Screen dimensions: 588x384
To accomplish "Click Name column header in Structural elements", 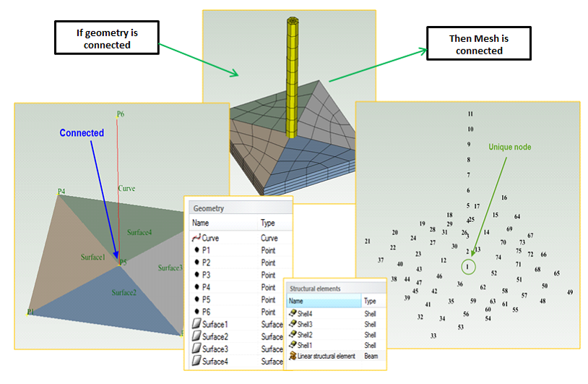I will [296, 301].
